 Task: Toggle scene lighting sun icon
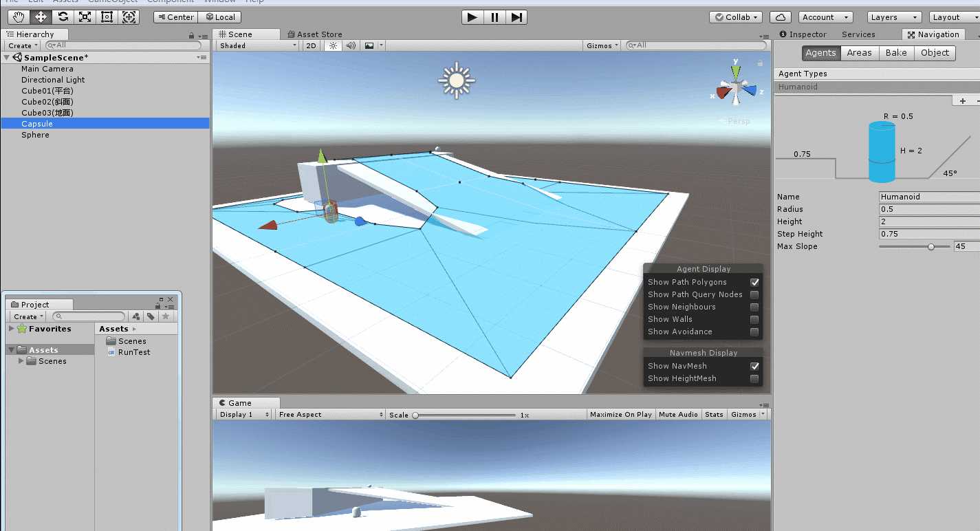pyautogui.click(x=333, y=45)
